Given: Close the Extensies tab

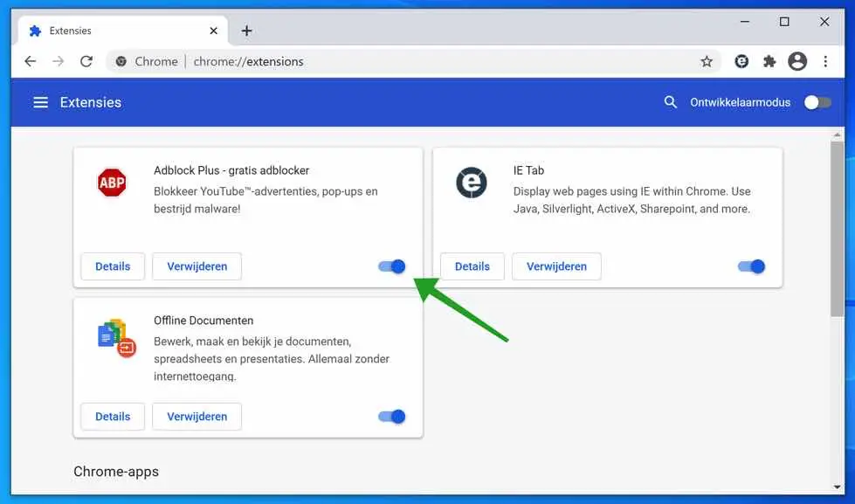Looking at the screenshot, I should (x=214, y=31).
